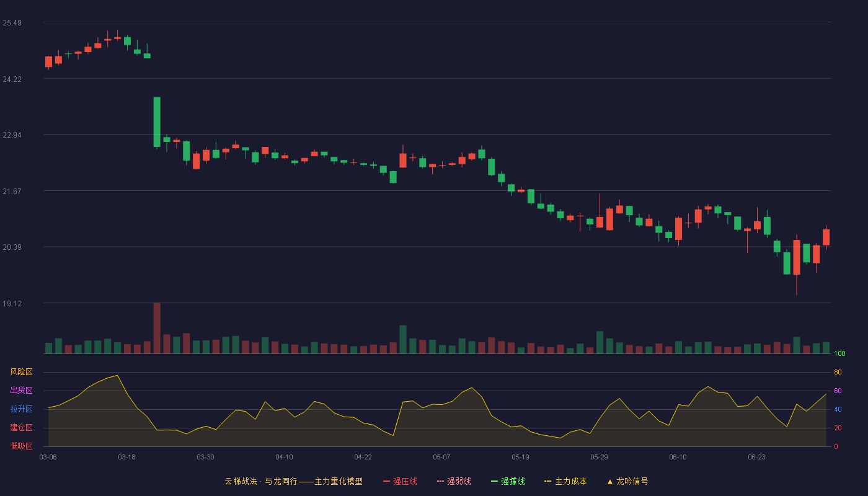The width and height of the screenshot is (868, 496).
Task: Toggle the 强弱线 legend item
Action: tap(454, 481)
